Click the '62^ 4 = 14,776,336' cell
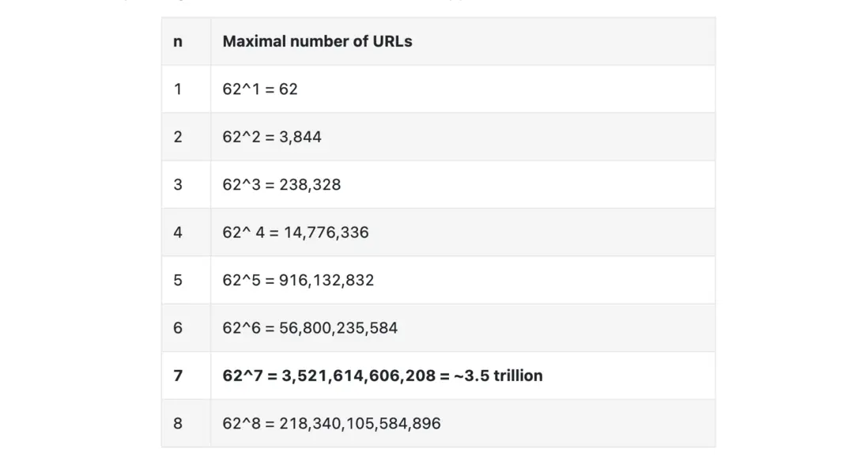The height and width of the screenshot is (461, 868). (x=296, y=232)
